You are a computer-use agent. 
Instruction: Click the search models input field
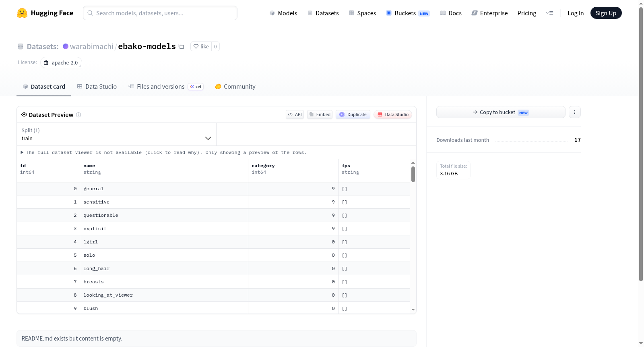160,13
